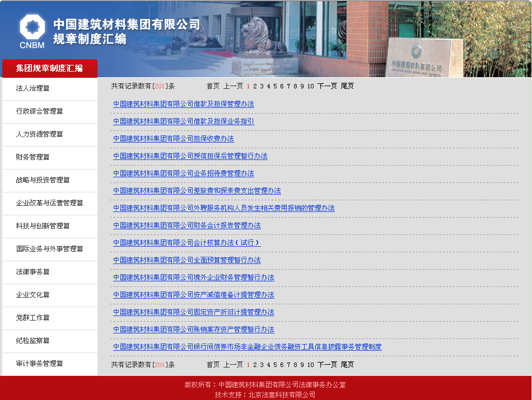View the 会计核算办法（试行） document

point(187,243)
